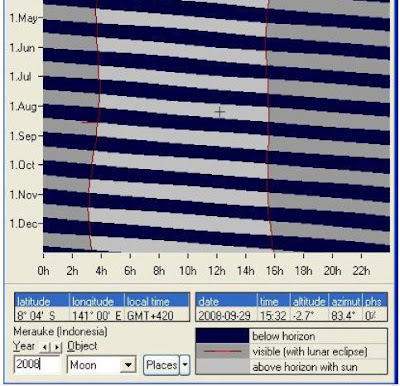Click the time value 15:32

coord(274,315)
